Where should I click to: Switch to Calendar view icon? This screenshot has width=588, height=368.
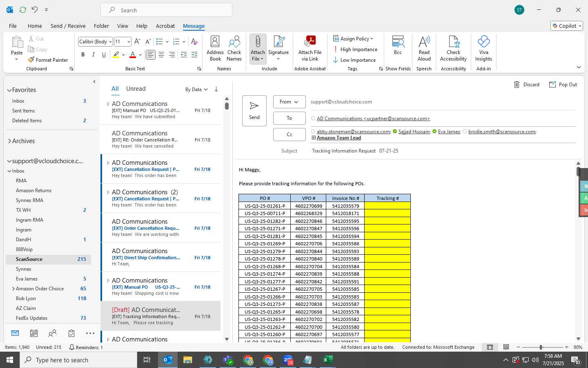(x=34, y=333)
